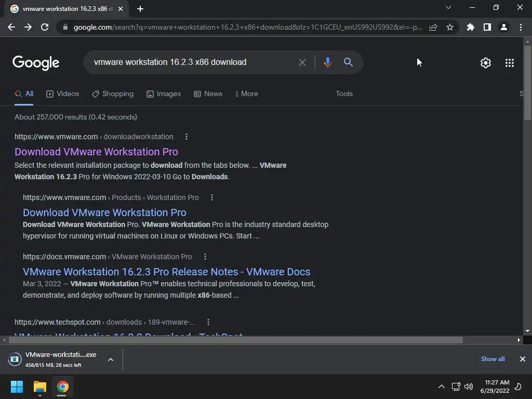Click the vmware.com downloadworkstation URL text

pos(94,137)
